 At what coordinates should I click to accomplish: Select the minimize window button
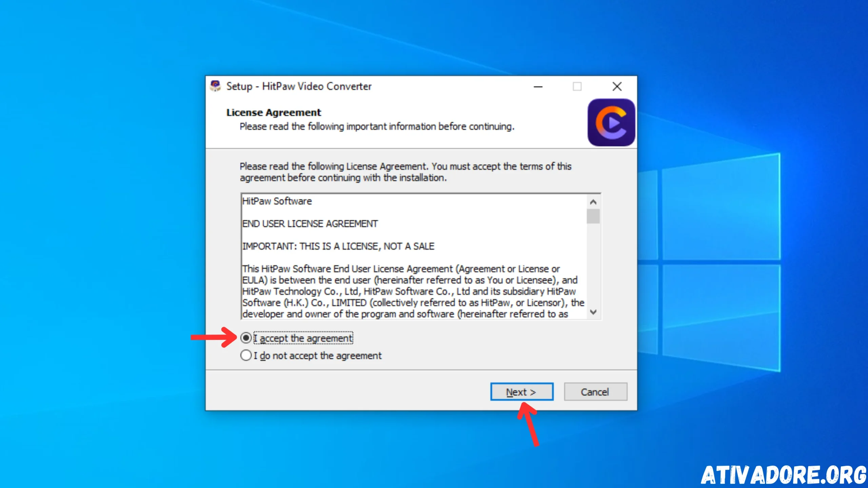pos(538,86)
